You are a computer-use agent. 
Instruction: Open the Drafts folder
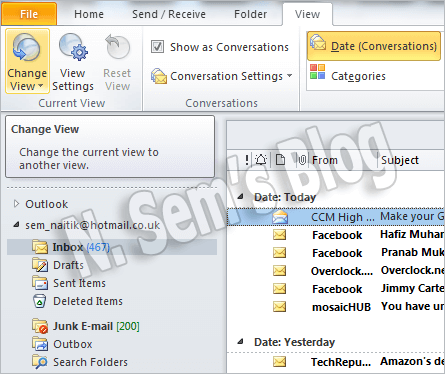point(68,265)
